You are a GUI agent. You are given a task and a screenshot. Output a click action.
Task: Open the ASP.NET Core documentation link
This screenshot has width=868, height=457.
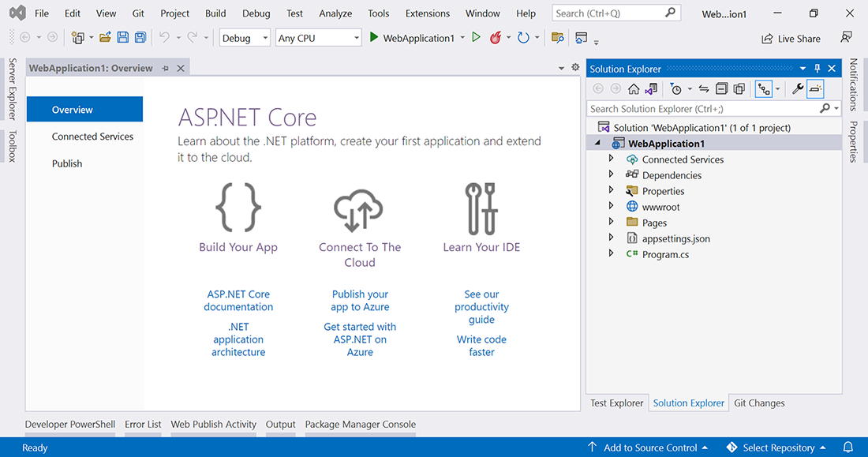click(x=238, y=300)
